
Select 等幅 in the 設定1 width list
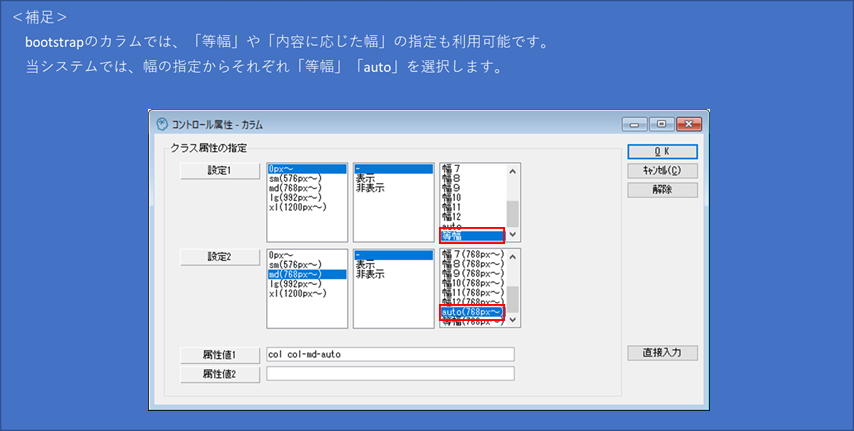tap(472, 236)
